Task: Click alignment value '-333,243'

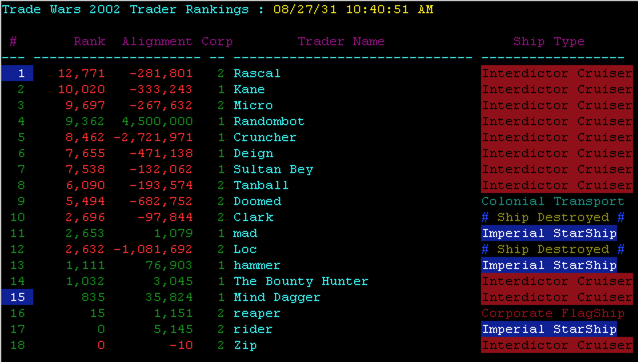Action: point(161,89)
